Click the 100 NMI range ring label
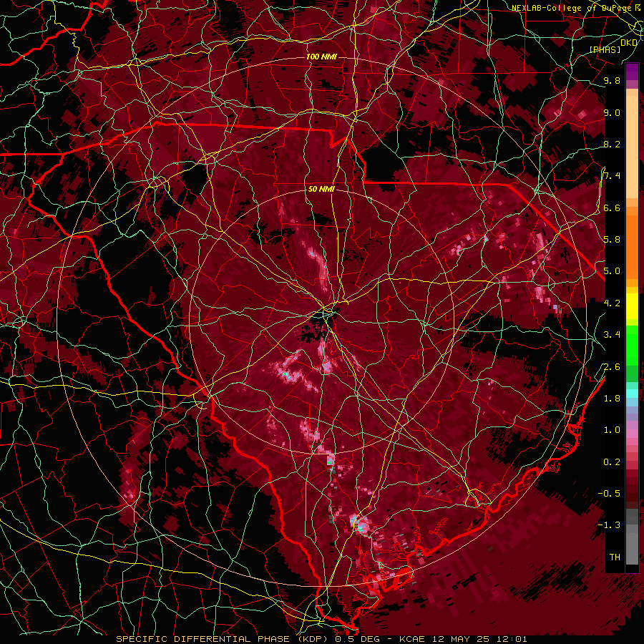Viewport: 644px width, 644px height. click(x=321, y=57)
